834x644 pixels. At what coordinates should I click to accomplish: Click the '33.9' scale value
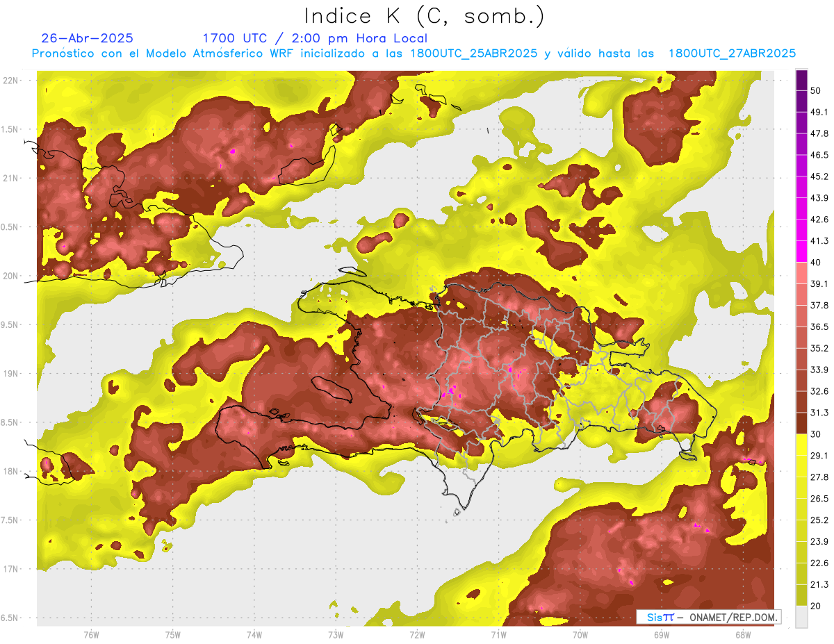tap(819, 370)
